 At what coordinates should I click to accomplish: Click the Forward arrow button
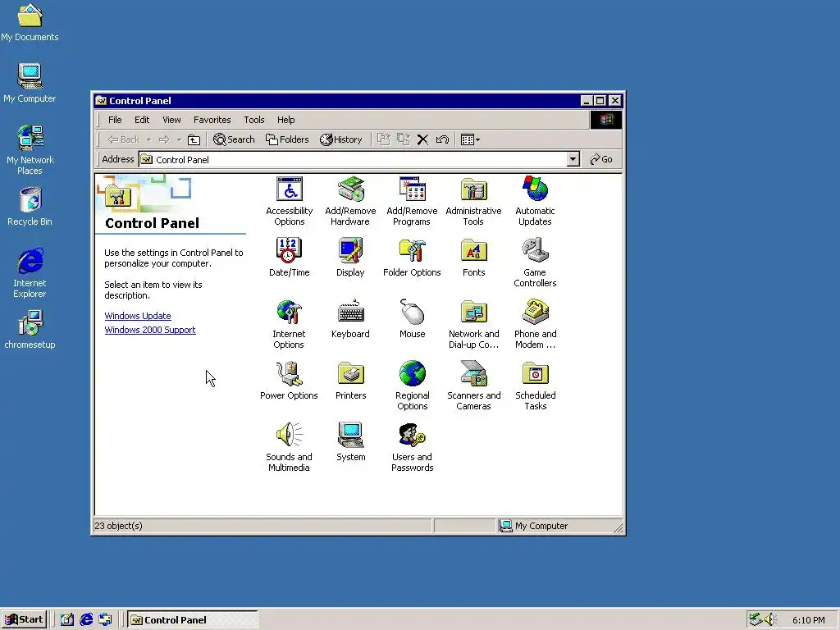point(164,139)
